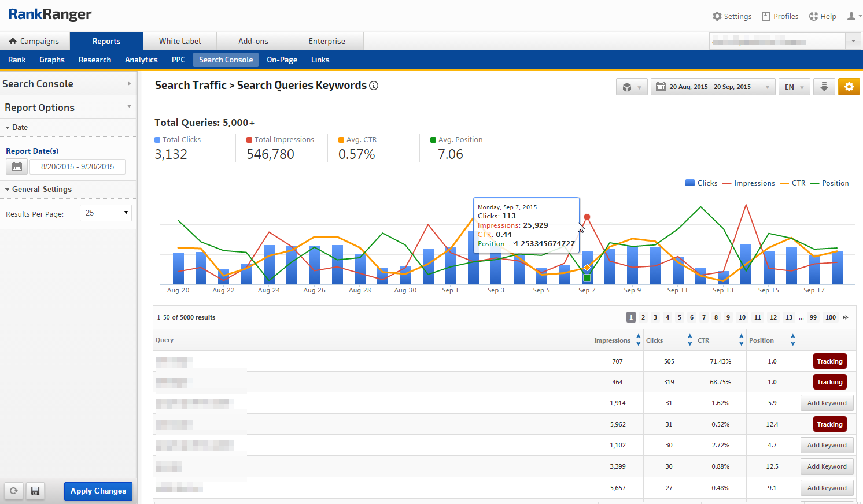
Task: Open the date range 20 Aug - 20 Sep dropdown
Action: [713, 87]
